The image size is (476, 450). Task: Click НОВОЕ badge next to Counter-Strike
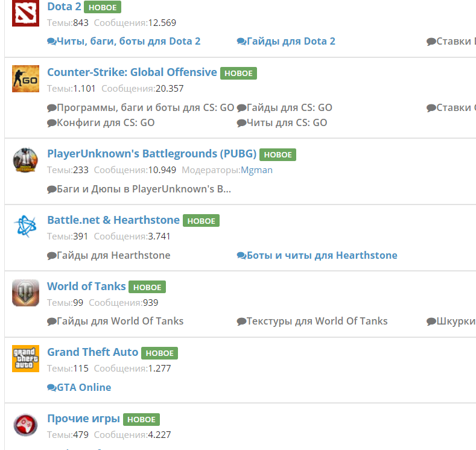(x=239, y=73)
